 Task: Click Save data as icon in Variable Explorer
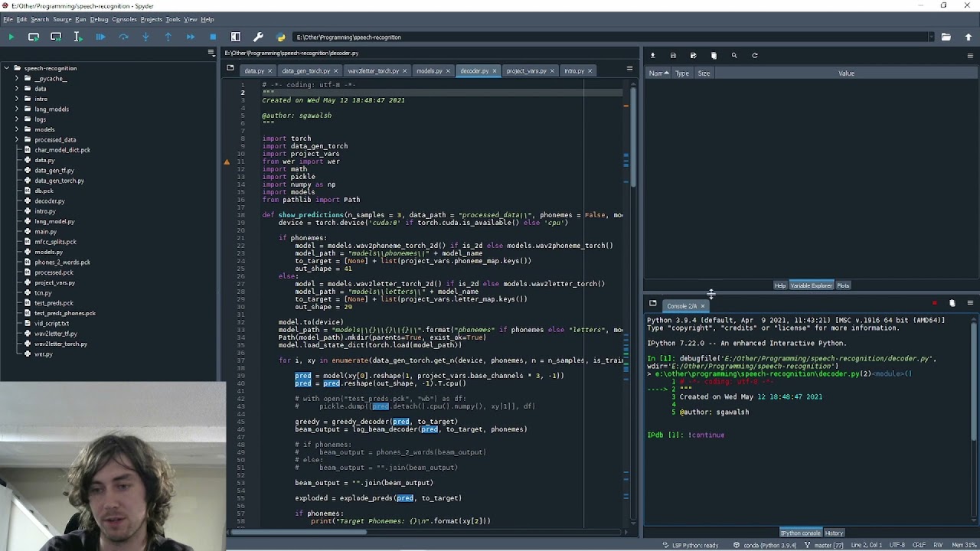click(694, 55)
